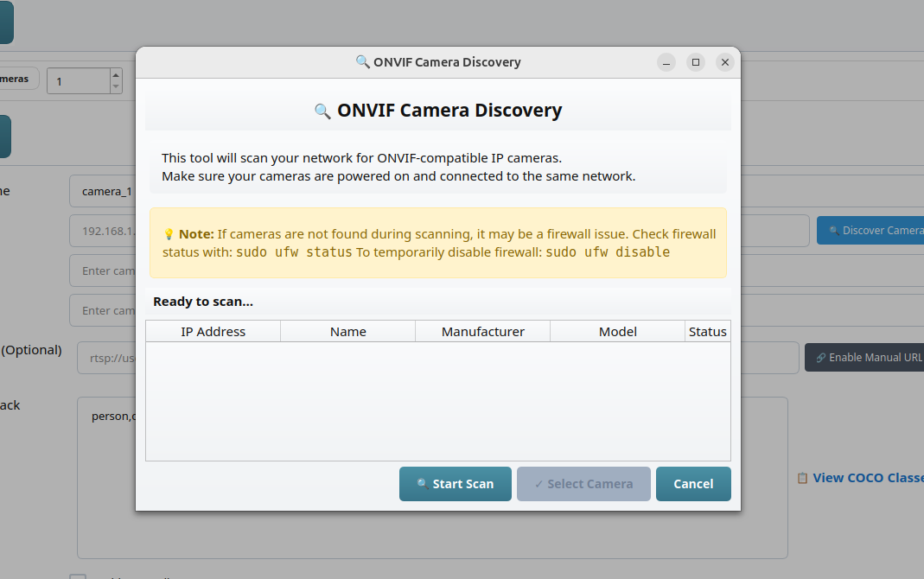Cancel the ONVIF Camera Discovery dialog
924x579 pixels.
pos(693,484)
